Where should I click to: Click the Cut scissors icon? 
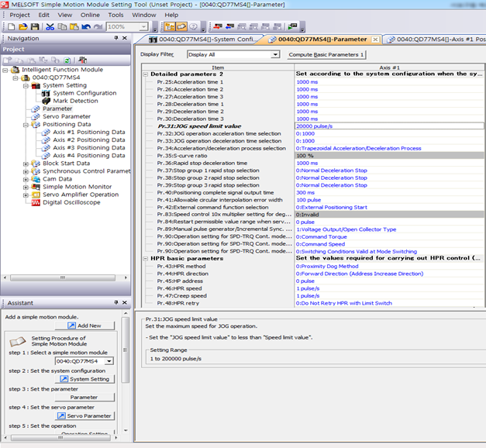(50, 27)
